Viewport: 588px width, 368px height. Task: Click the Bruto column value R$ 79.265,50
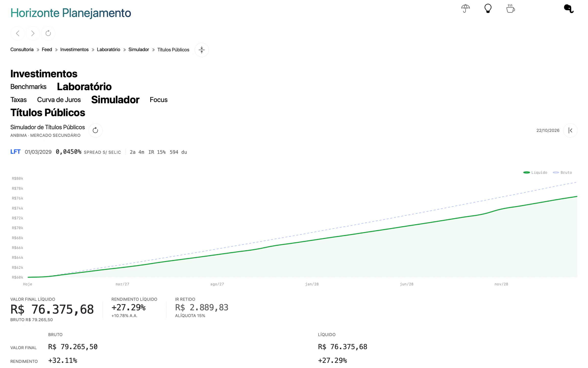pos(73,347)
